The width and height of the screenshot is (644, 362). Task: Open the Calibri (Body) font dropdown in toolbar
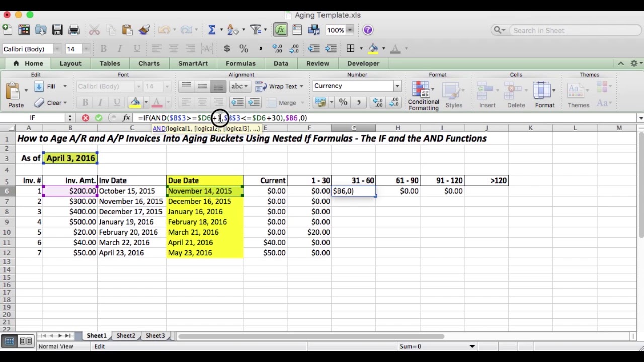coord(57,49)
